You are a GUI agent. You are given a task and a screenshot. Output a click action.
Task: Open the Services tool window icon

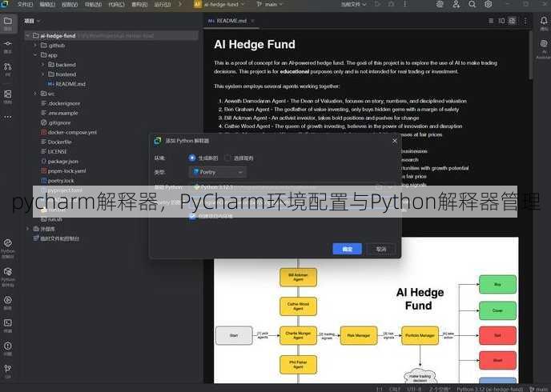coord(8,300)
